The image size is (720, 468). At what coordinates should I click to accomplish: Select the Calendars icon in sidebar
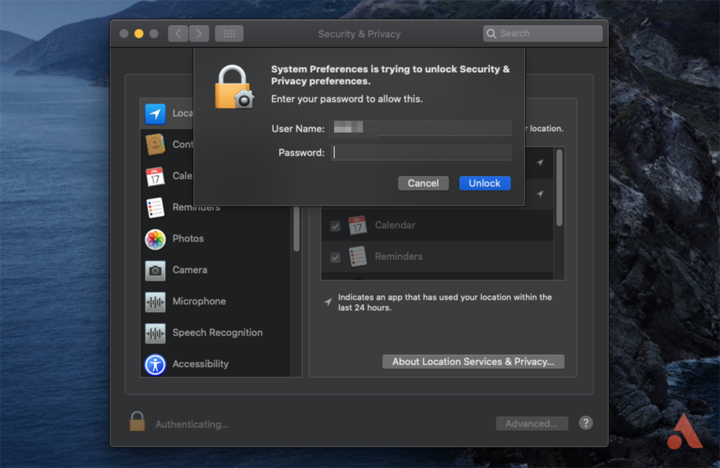point(155,176)
